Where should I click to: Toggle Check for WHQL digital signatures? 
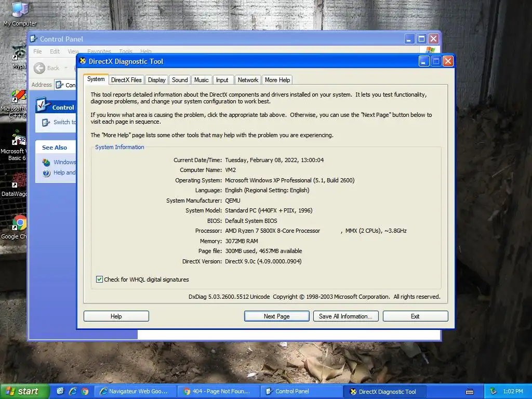(99, 279)
